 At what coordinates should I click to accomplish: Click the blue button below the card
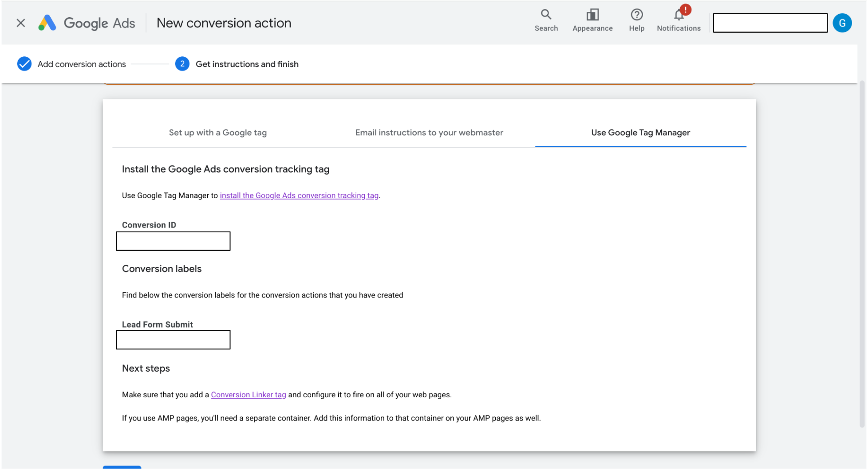122,467
